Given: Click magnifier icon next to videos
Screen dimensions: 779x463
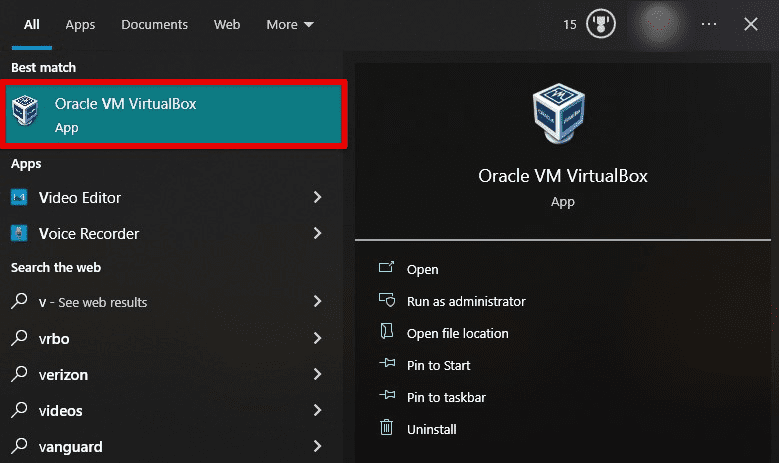Looking at the screenshot, I should point(19,410).
